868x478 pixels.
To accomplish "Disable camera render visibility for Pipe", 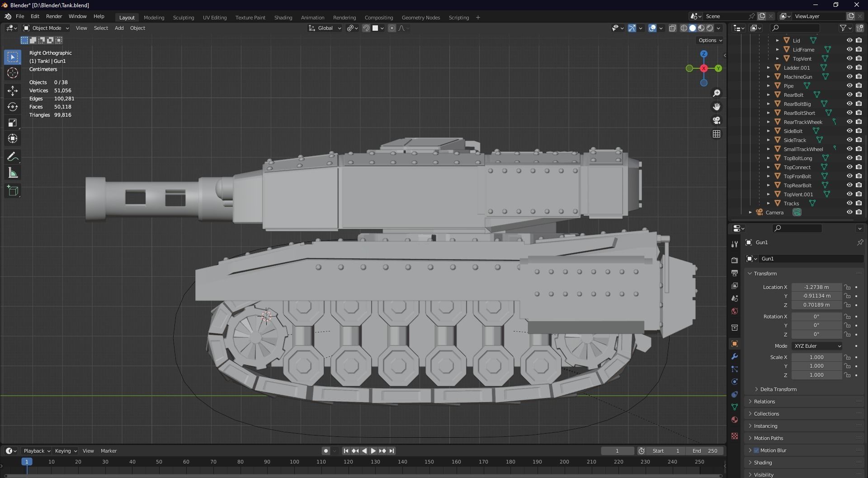I will [858, 85].
